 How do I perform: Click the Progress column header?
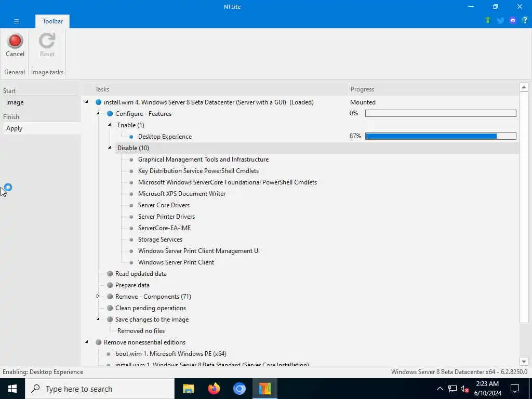pos(433,89)
